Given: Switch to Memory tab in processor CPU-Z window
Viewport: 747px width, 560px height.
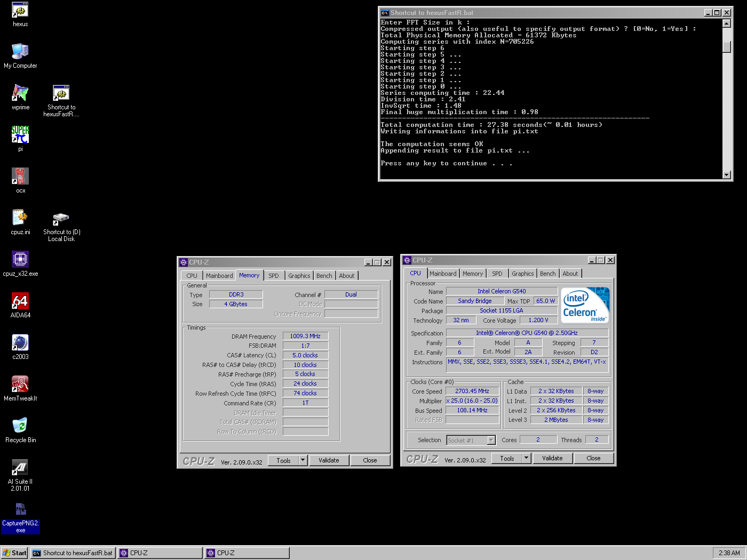Looking at the screenshot, I should pyautogui.click(x=473, y=274).
